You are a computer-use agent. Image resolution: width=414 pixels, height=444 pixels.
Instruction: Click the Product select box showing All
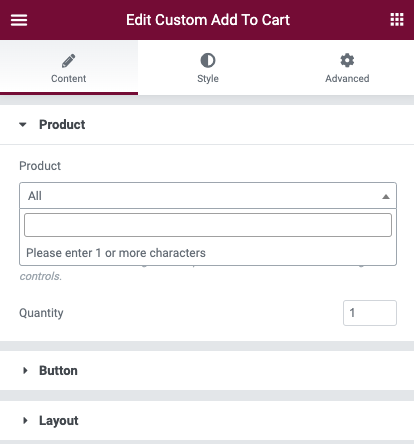(208, 196)
